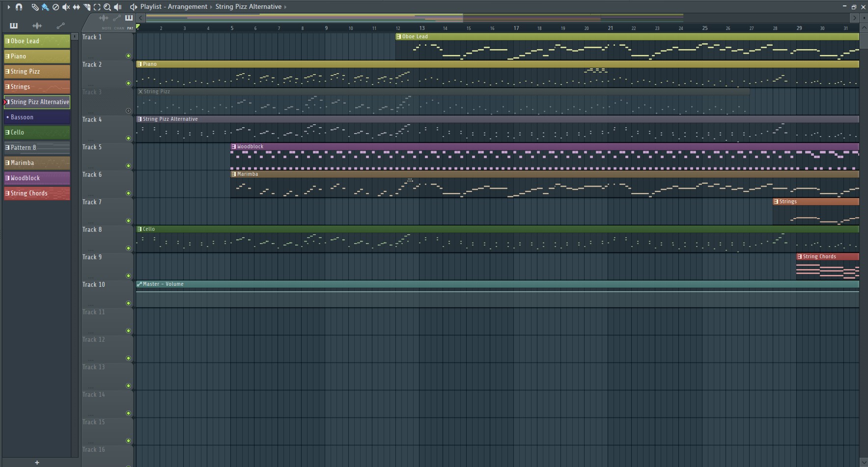This screenshot has height=467, width=868.
Task: Select the Draw pencil tool
Action: click(x=35, y=7)
